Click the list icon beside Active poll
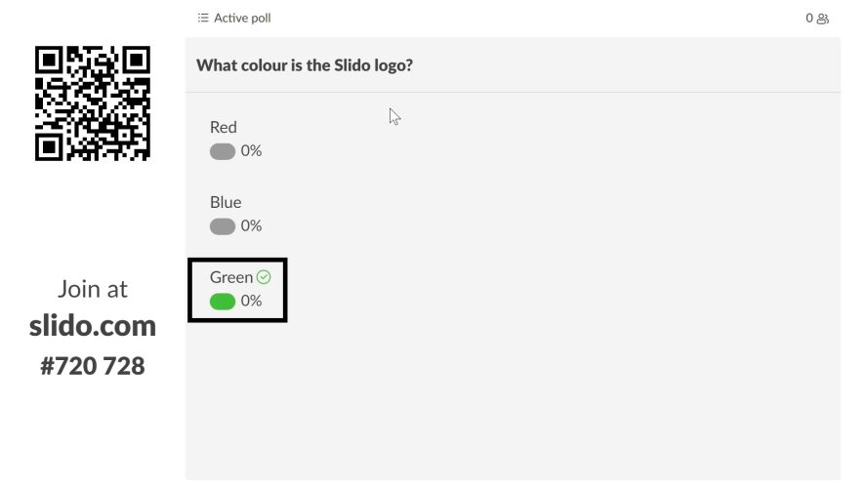 203,18
